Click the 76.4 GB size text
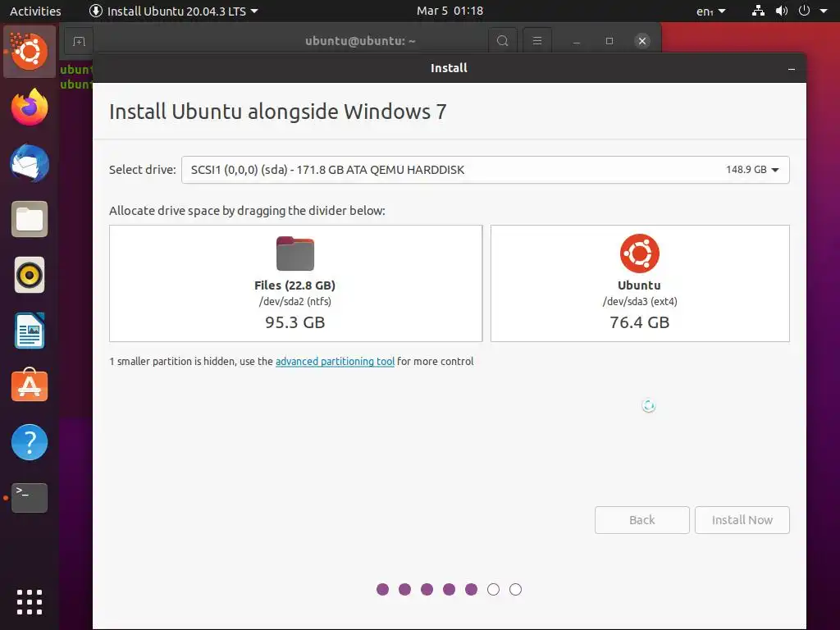The image size is (840, 630). click(640, 322)
